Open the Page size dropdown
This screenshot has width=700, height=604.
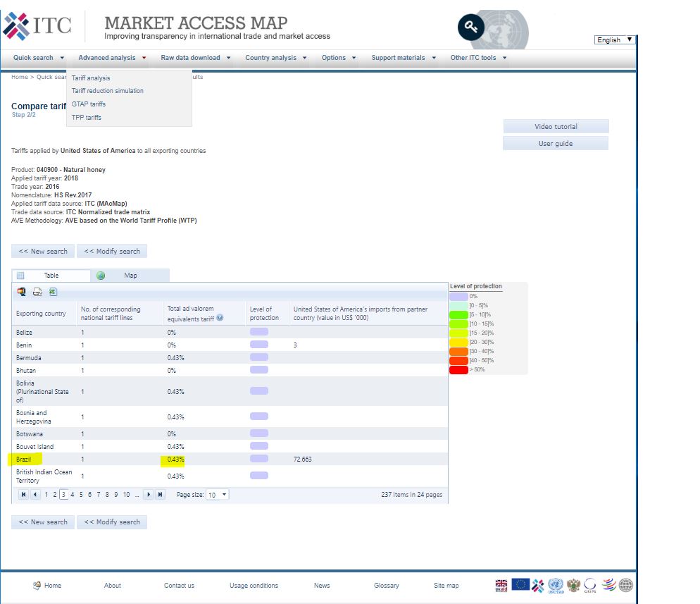[x=219, y=494]
